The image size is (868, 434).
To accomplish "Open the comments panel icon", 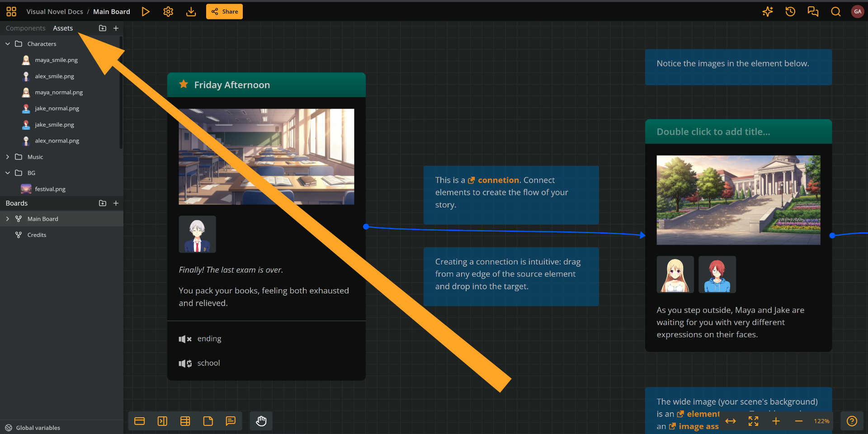I will [x=813, y=11].
